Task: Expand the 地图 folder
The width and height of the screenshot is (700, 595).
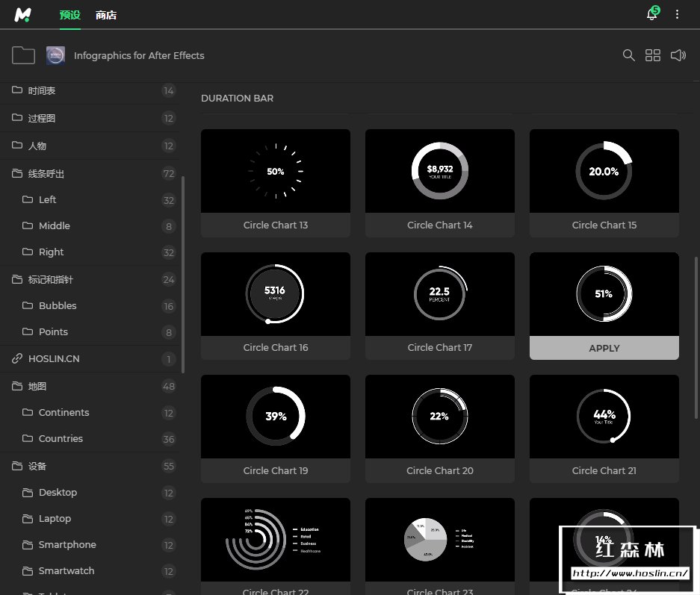Action: click(37, 387)
